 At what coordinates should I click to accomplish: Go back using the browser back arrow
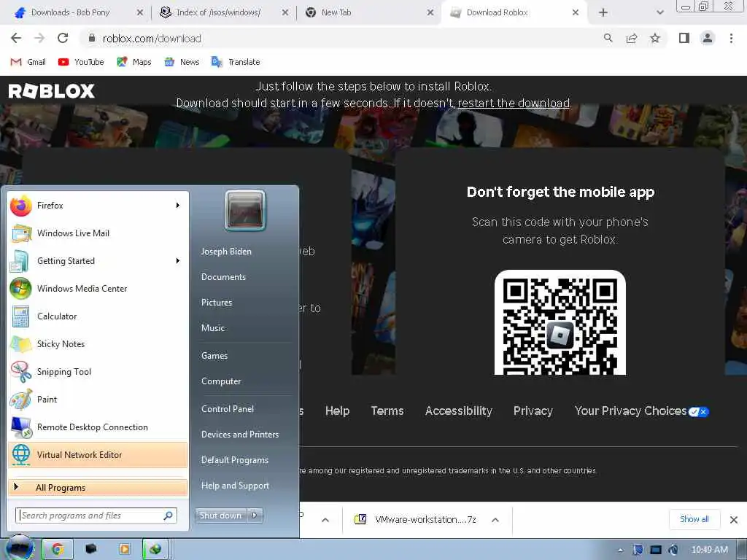point(16,38)
